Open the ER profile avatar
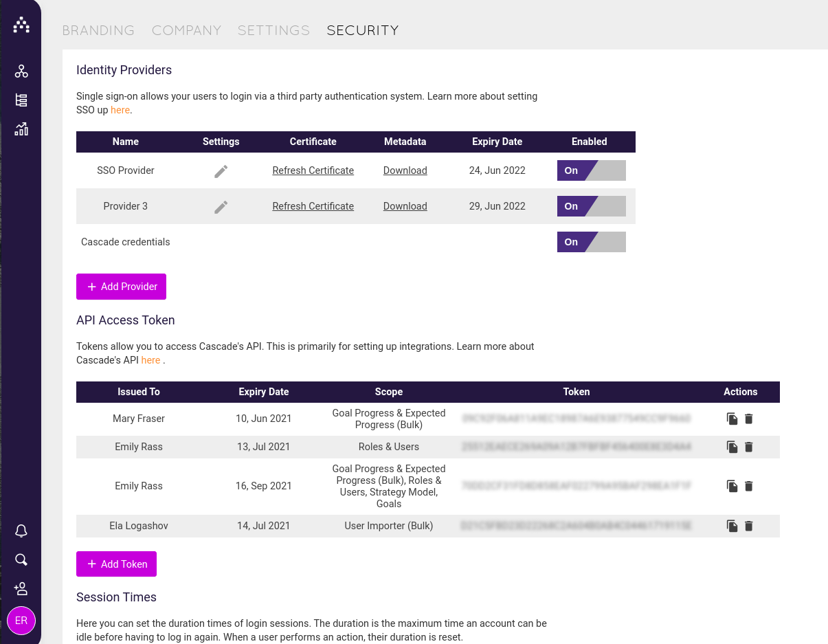 point(21,621)
